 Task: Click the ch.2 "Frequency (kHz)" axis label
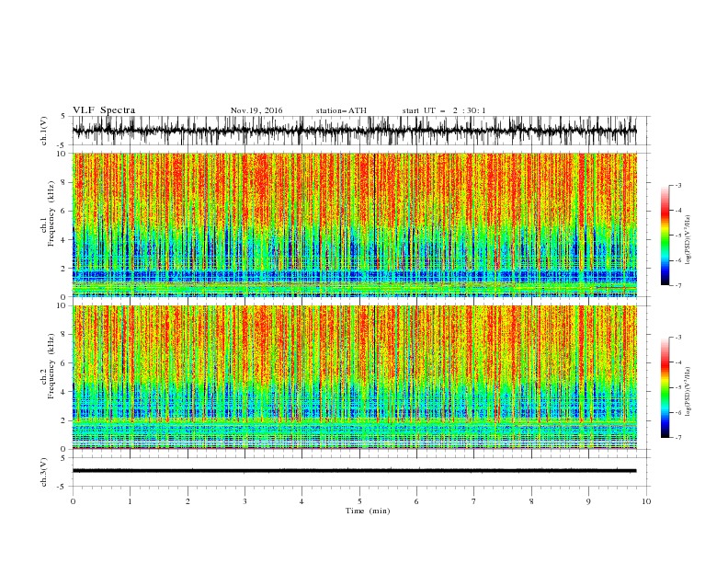(x=52, y=366)
